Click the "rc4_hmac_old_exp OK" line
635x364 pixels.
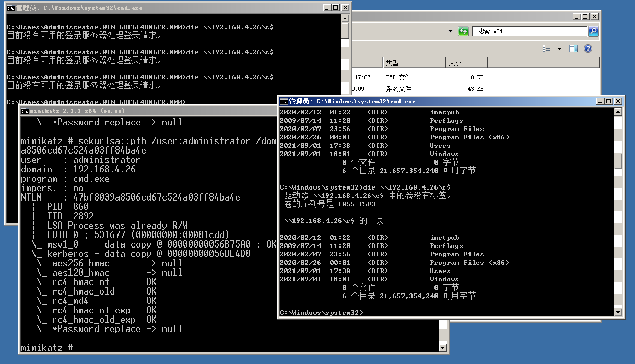pos(97,320)
